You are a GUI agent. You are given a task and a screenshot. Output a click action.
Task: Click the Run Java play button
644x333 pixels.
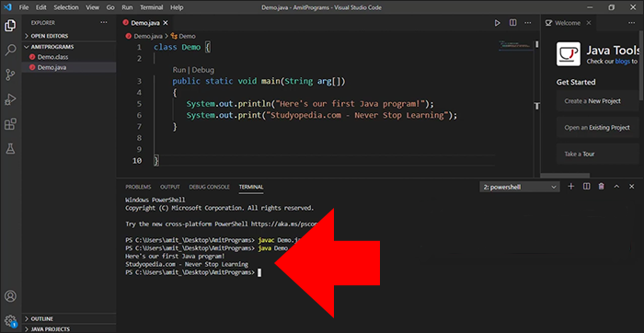[x=498, y=23]
